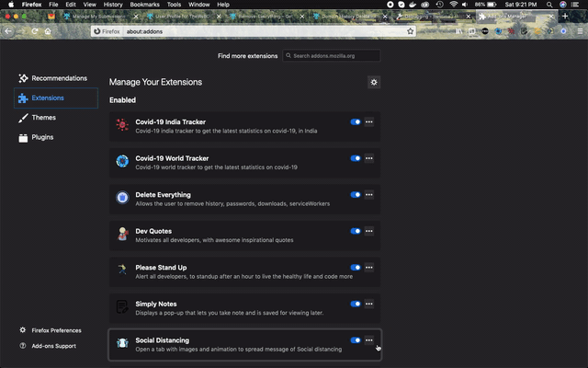Toggle the Dev Quotes extension off

356,231
